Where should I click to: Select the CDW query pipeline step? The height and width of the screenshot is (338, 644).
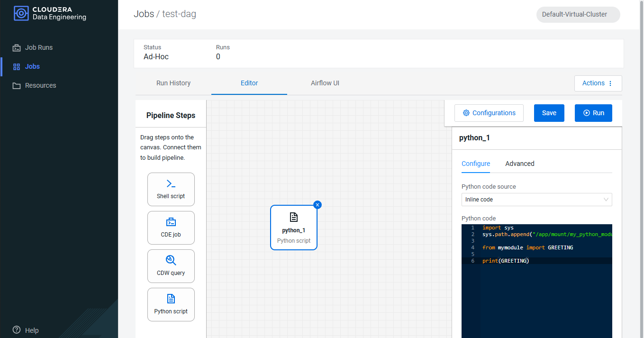tap(171, 266)
